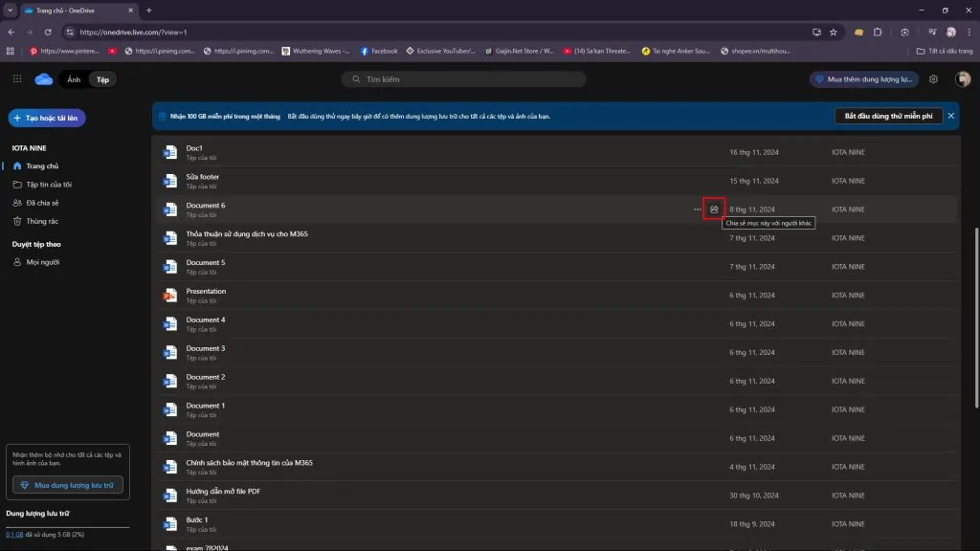Switch to the Ảnh (Photos) view
Image resolution: width=980 pixels, height=551 pixels.
74,79
